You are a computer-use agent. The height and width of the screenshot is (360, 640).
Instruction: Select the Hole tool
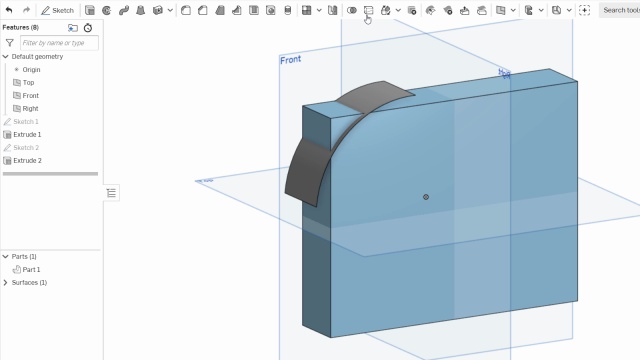271,10
